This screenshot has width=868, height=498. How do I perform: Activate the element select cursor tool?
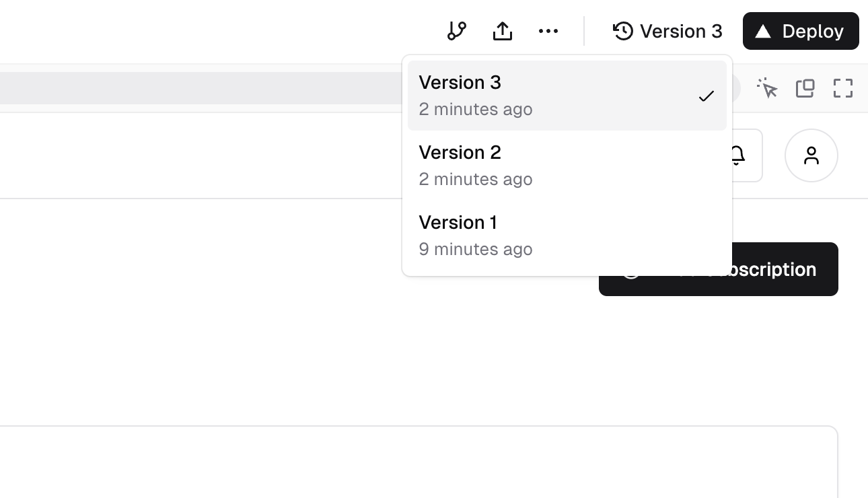point(767,88)
